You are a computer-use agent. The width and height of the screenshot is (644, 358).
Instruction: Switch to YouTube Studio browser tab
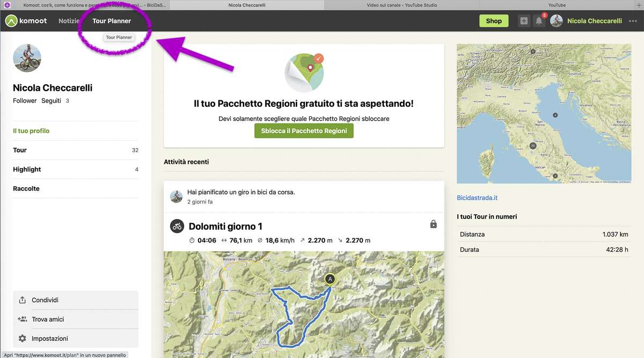tap(401, 5)
